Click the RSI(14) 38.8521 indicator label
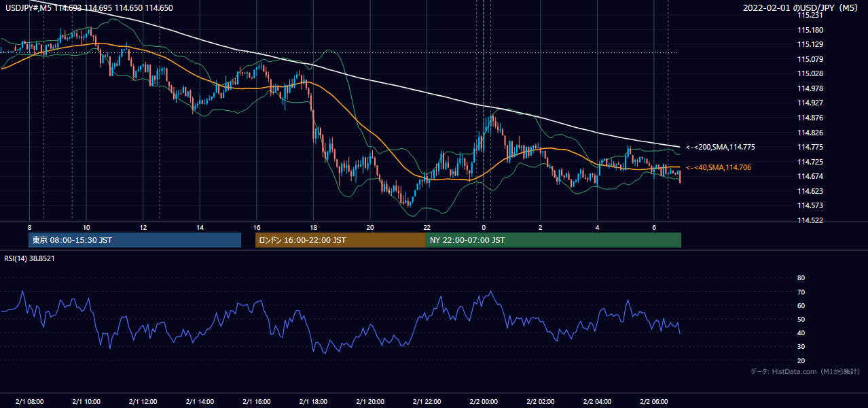Viewport: 868px width, 408px height. click(29, 258)
